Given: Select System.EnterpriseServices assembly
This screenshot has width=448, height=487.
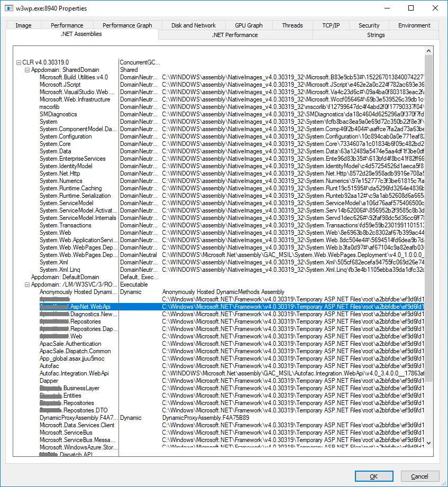Looking at the screenshot, I should (72, 159).
